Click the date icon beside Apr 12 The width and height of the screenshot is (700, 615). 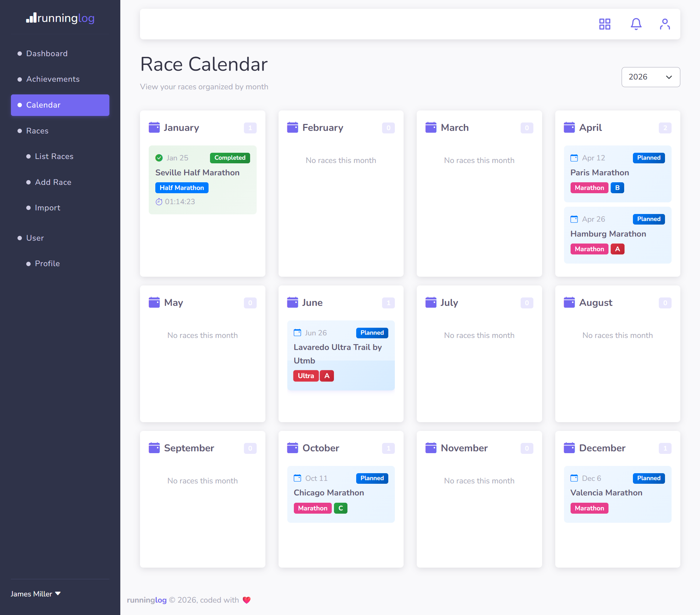coord(574,158)
